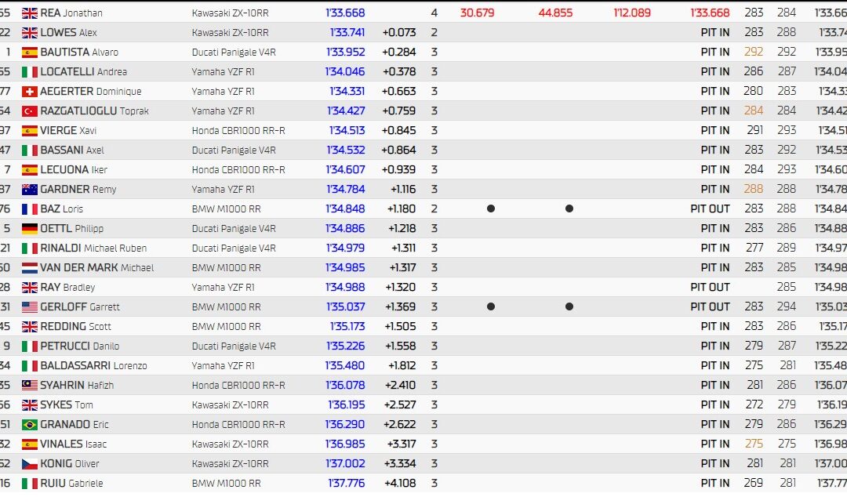This screenshot has height=504, width=847.
Task: Select blue best lap time 1'35.037
Action: (346, 307)
